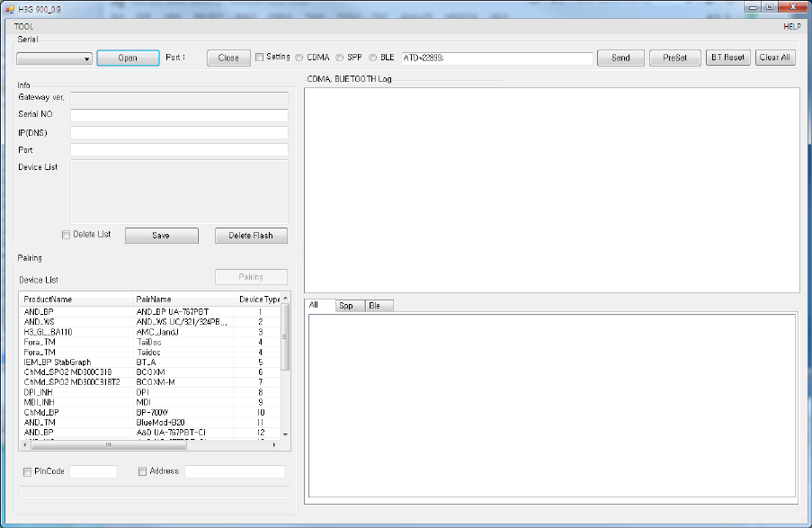812x528 pixels.
Task: Click the device list scroll right arrow
Action: pyautogui.click(x=274, y=444)
